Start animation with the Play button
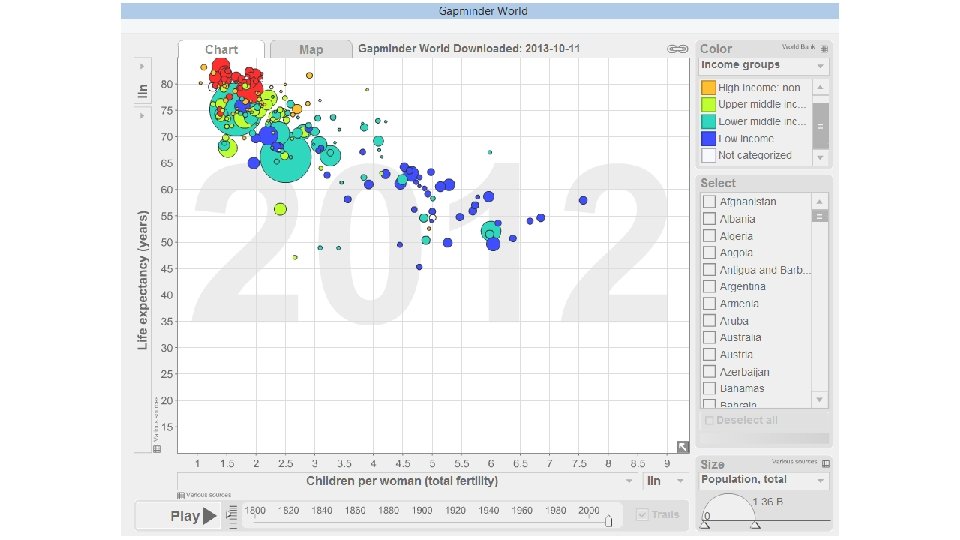 (x=192, y=516)
